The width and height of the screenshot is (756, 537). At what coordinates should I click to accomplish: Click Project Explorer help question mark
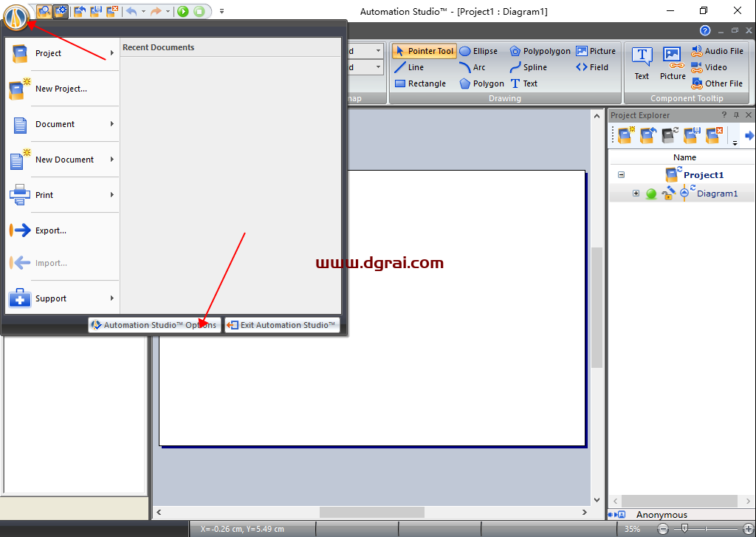(x=724, y=114)
